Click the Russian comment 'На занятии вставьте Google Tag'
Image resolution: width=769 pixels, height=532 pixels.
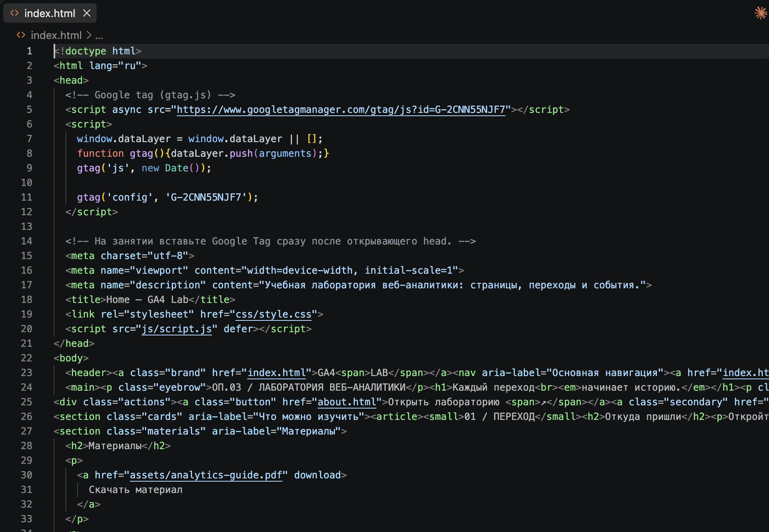pos(270,241)
